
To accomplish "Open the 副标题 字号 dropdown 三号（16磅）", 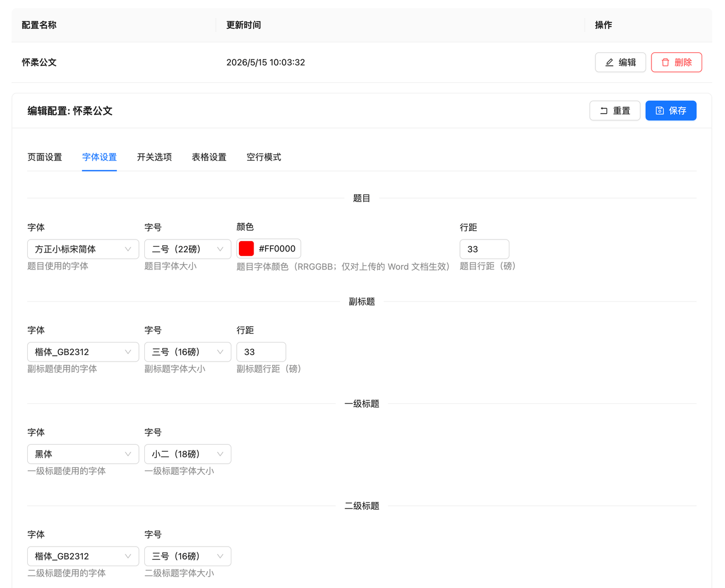I will tap(188, 352).
